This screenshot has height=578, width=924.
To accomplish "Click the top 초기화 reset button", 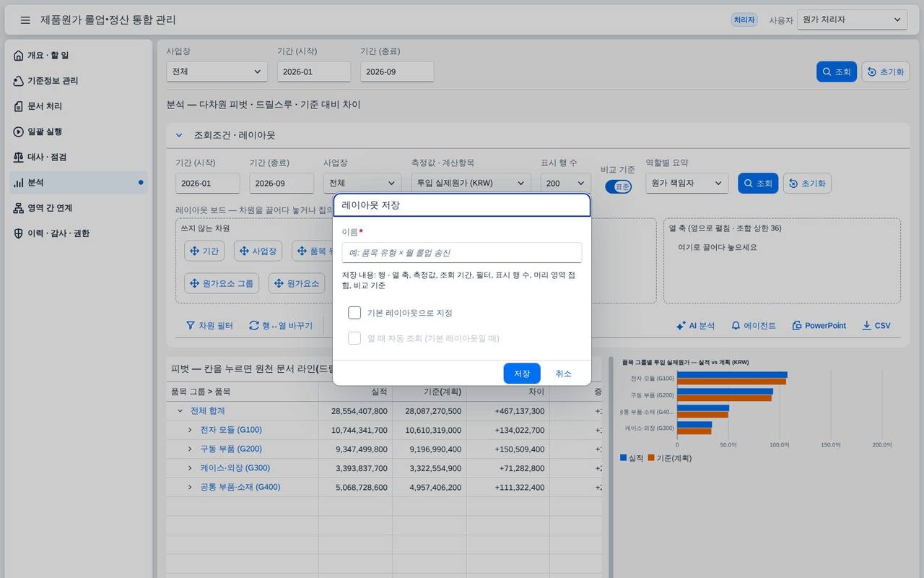I will 886,72.
